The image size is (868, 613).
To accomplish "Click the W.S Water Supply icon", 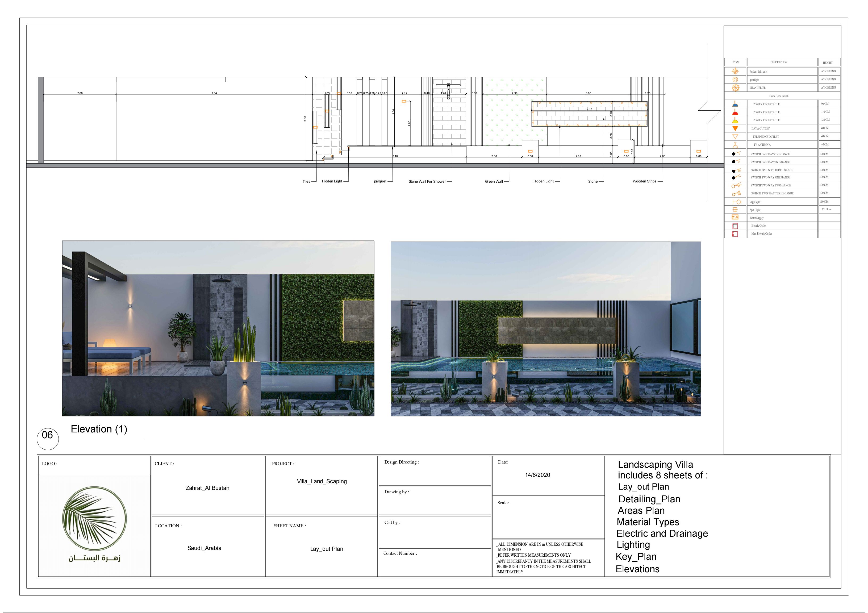I will pyautogui.click(x=735, y=218).
